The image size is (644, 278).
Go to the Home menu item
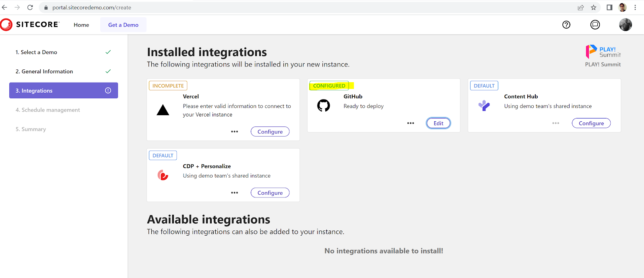pyautogui.click(x=81, y=25)
